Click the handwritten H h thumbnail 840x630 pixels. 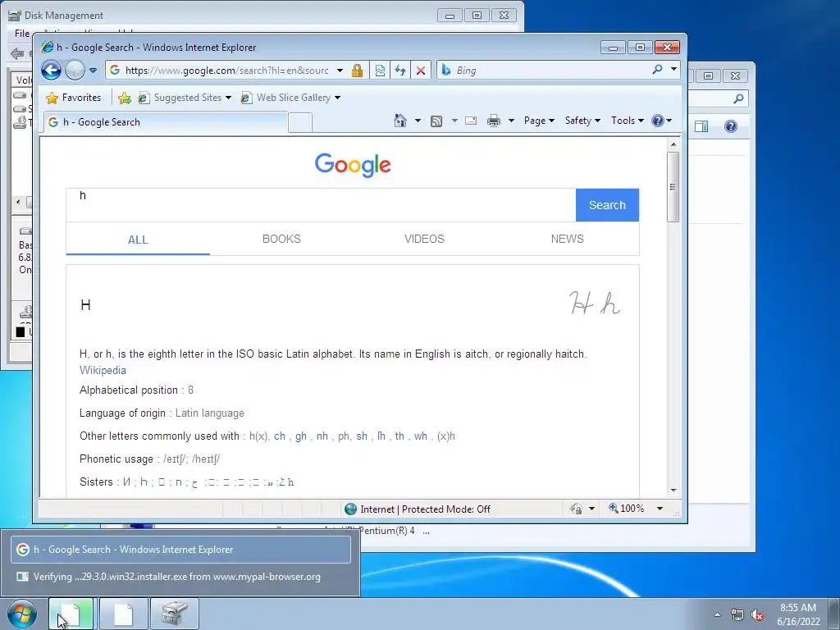(595, 304)
